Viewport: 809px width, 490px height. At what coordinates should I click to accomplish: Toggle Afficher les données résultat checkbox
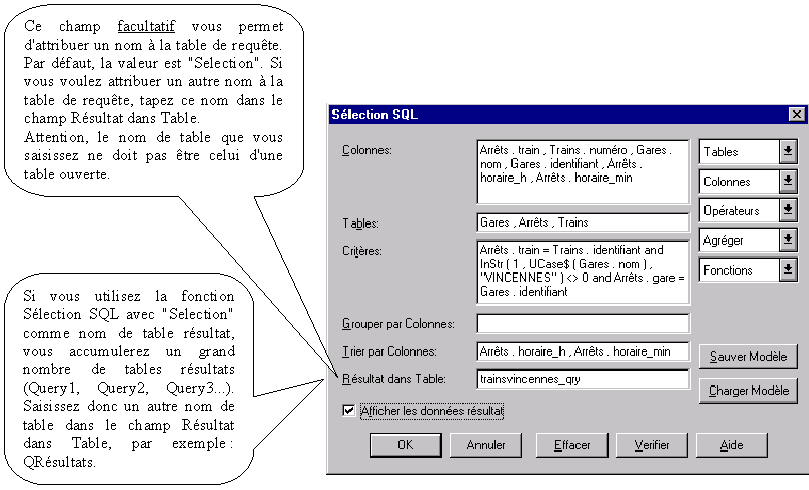tap(349, 410)
